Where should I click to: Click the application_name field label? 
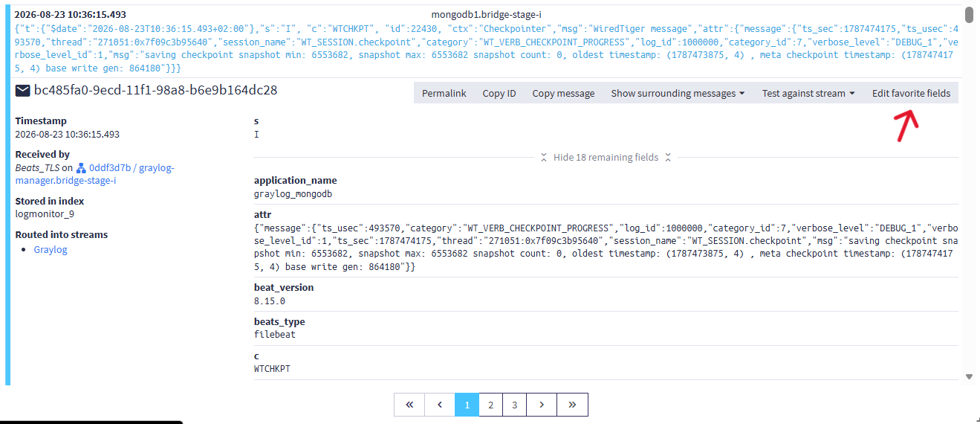(296, 180)
